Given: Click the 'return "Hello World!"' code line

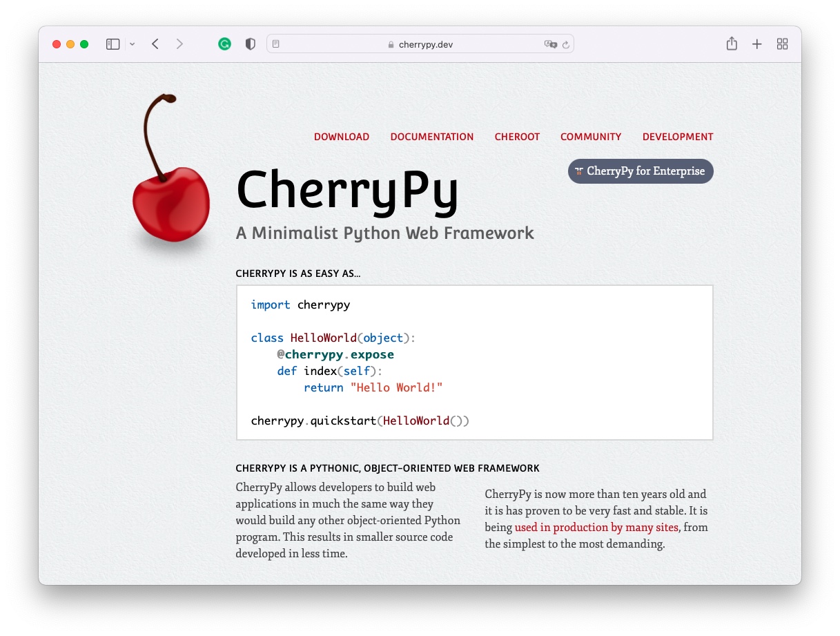Looking at the screenshot, I should (373, 388).
